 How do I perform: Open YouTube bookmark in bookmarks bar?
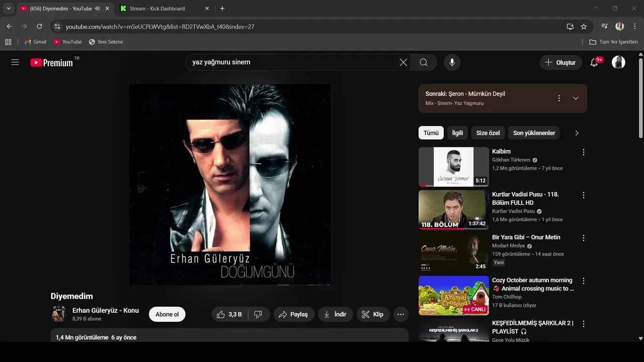(x=68, y=42)
